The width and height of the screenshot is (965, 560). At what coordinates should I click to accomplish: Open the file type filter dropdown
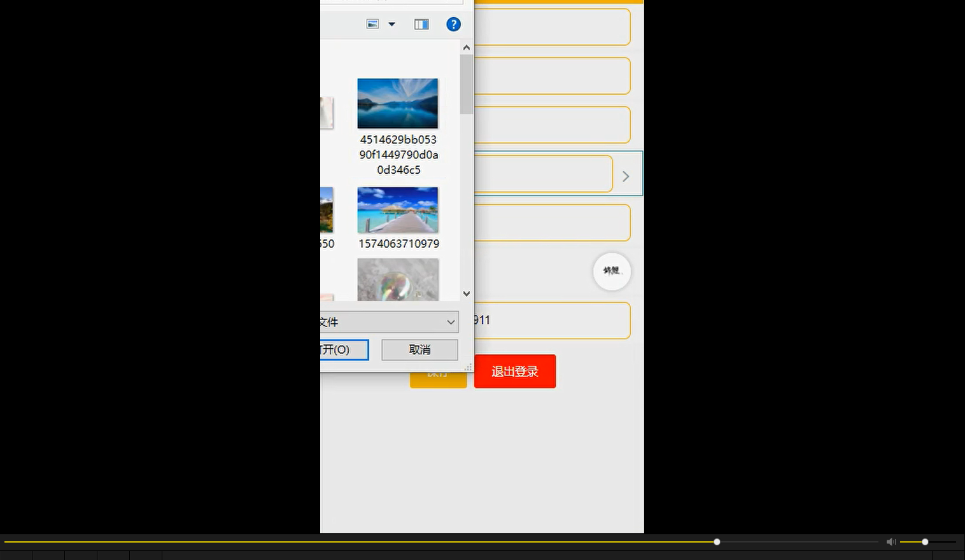[x=390, y=322]
